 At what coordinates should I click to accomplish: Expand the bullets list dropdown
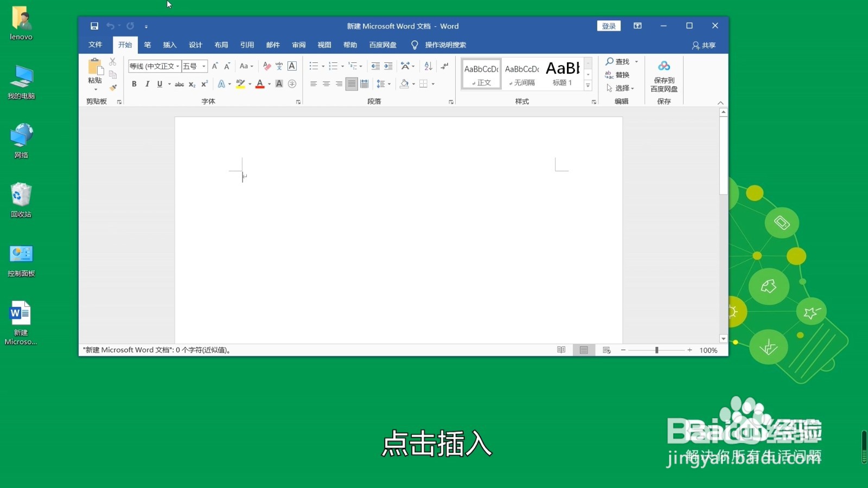323,66
